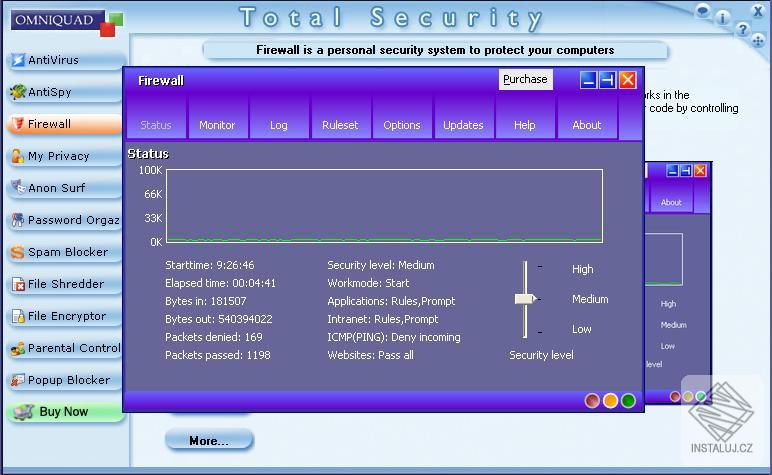Open Parental Control module

click(x=65, y=348)
